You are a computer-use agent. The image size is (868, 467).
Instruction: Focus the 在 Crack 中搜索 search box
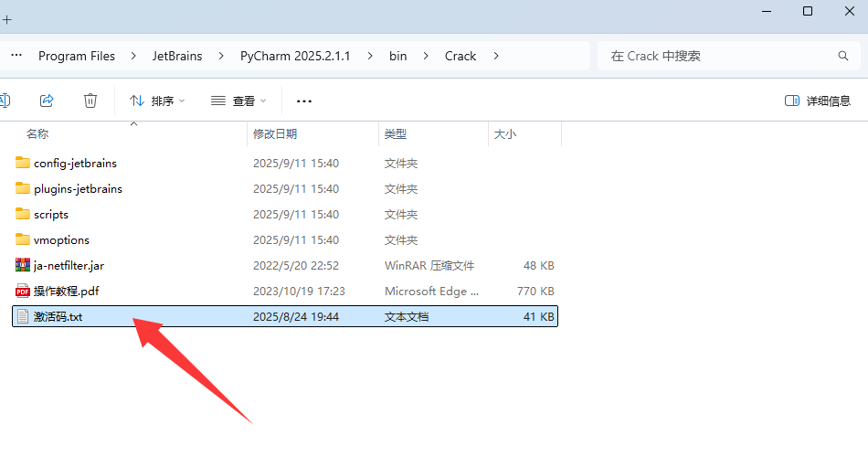coord(729,56)
